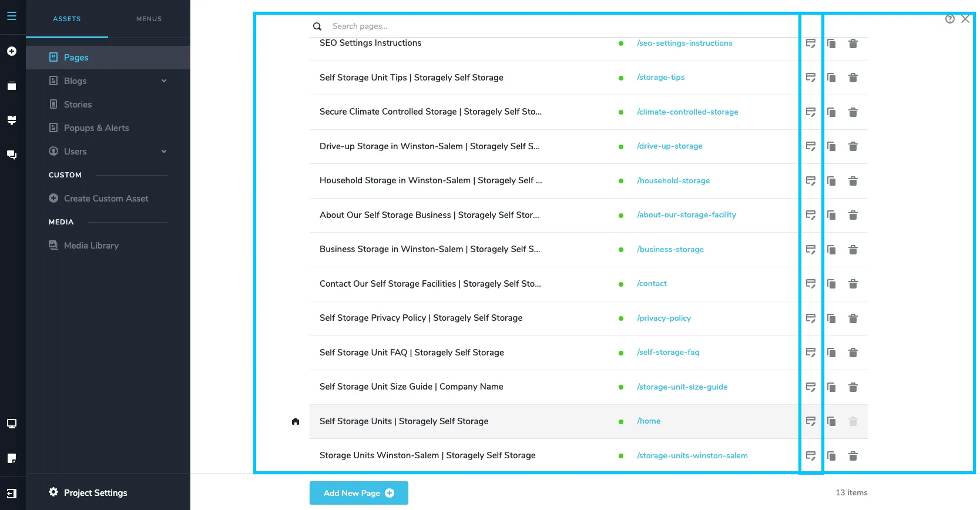Expand the Users chevron

click(x=164, y=152)
